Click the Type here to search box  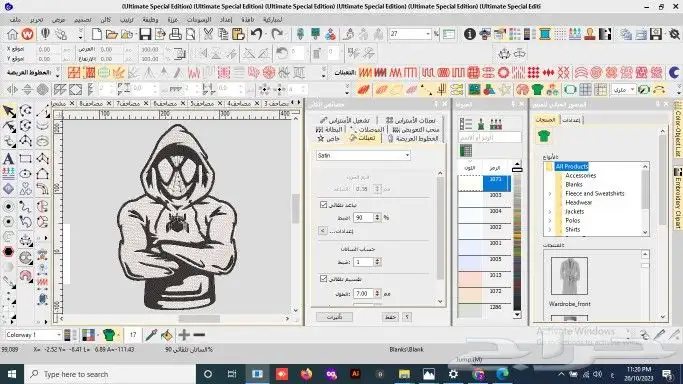pyautogui.click(x=110, y=374)
